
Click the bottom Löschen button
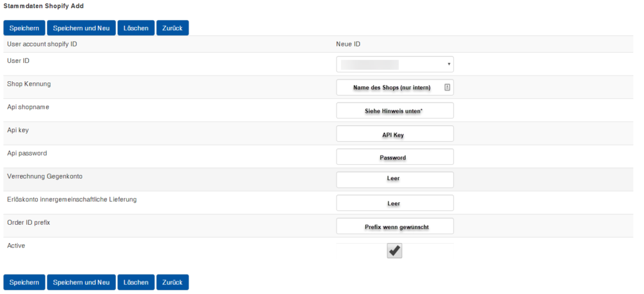136,283
